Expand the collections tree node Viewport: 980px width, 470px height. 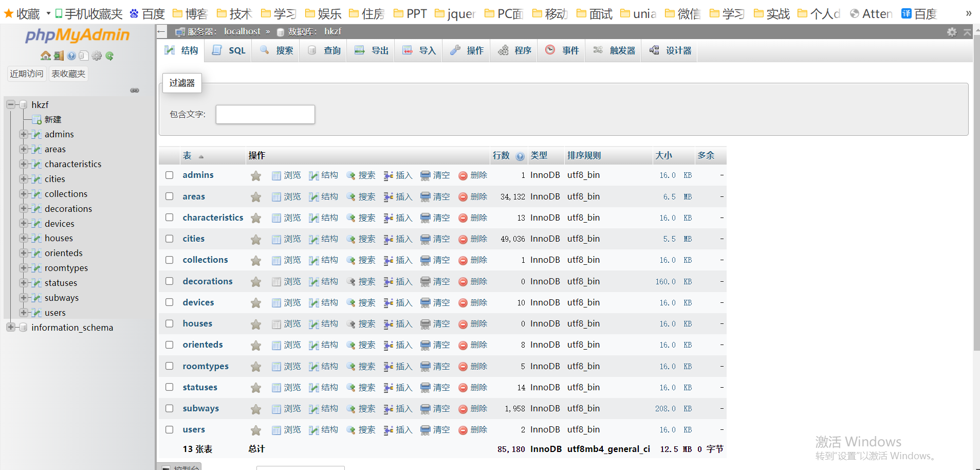(23, 194)
